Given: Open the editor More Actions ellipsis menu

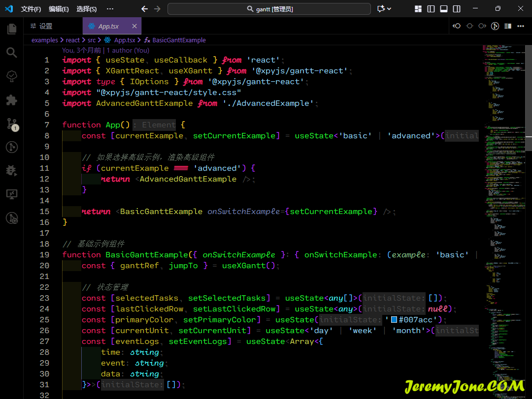Looking at the screenshot, I should tap(521, 26).
